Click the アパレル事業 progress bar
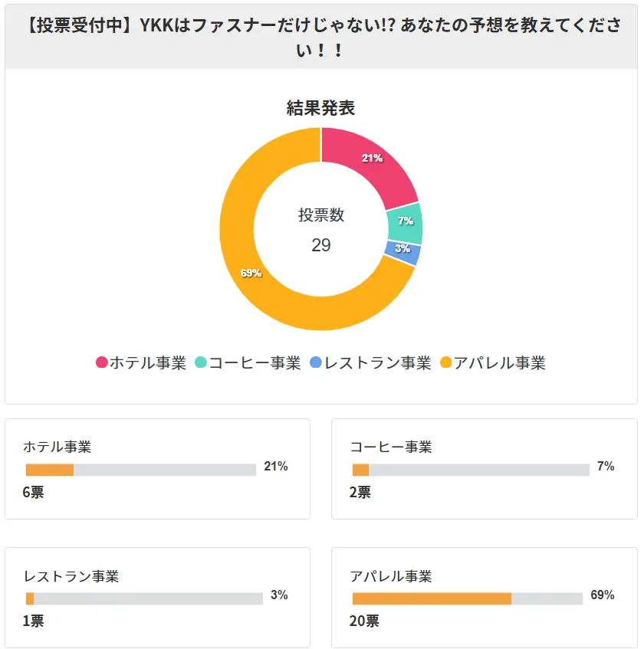Screen dimensions: 644x649 coord(467,598)
